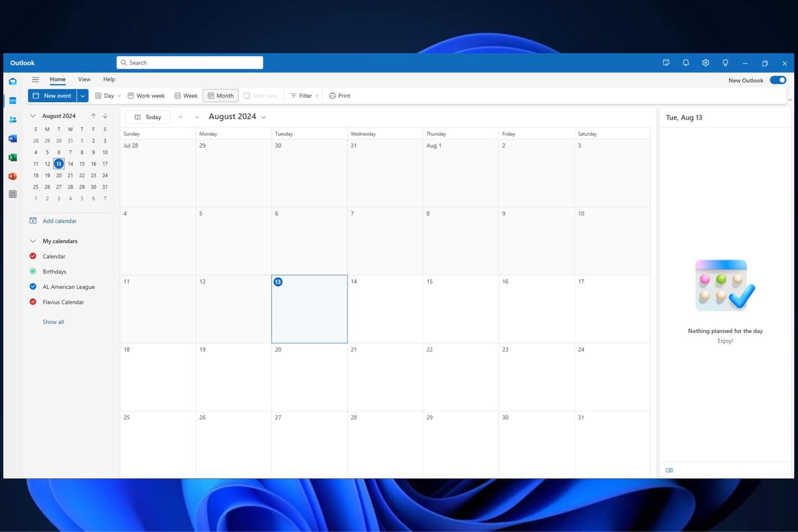798x532 pixels.
Task: Go to next month in mini calendar
Action: (x=105, y=116)
